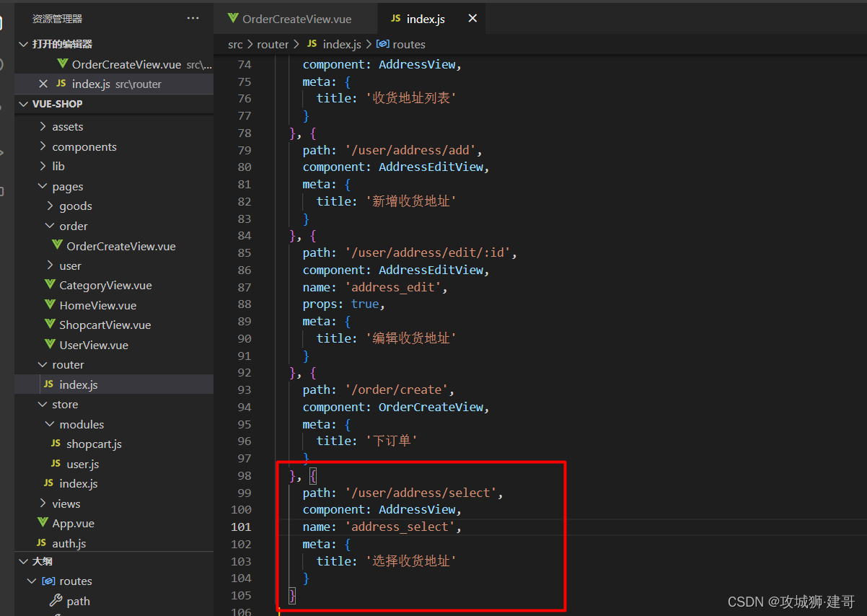Click the JS icon next to shopcart.js
This screenshot has height=616, width=867.
click(56, 444)
